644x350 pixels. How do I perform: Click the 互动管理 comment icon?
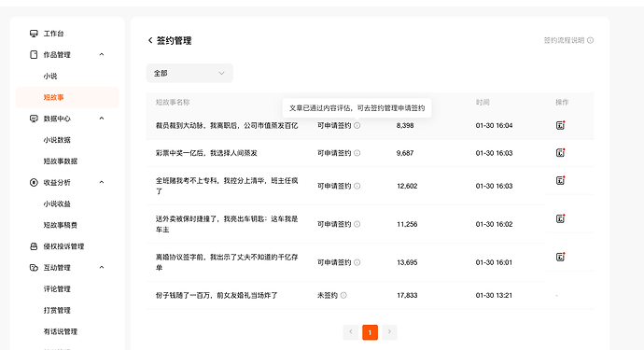34,268
